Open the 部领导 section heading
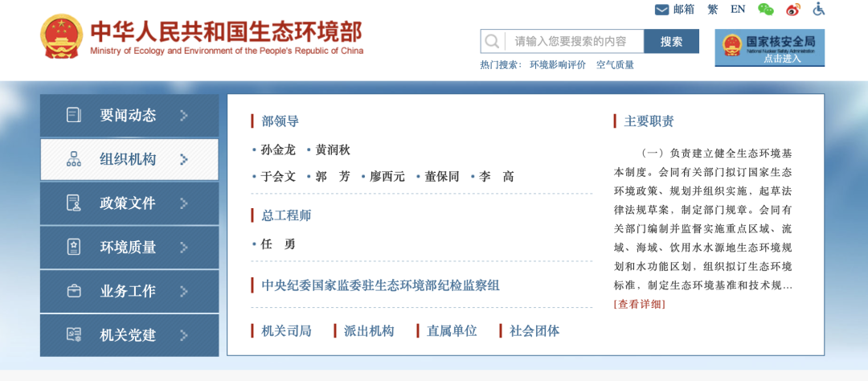Viewport: 868px width, 381px height. point(280,121)
